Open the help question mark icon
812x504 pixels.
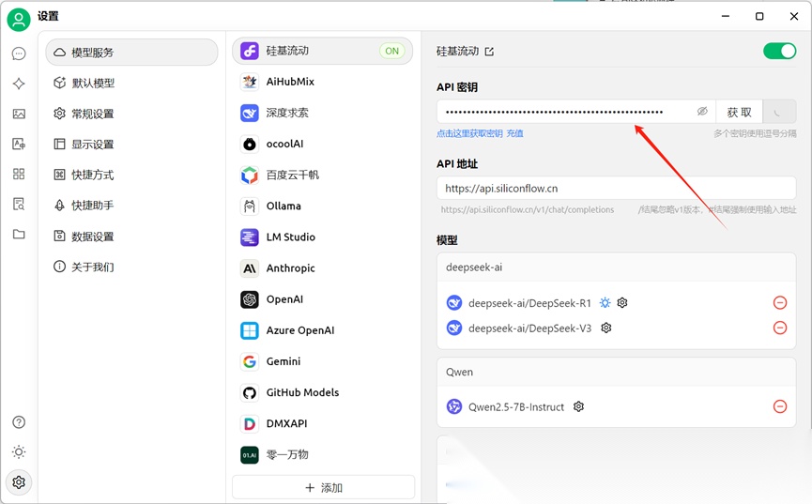click(x=19, y=422)
